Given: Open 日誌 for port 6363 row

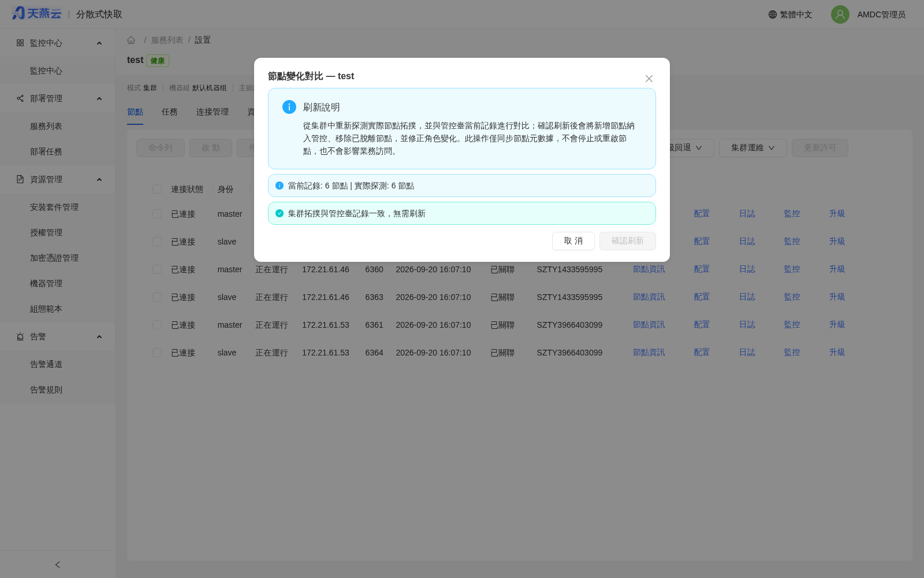Looking at the screenshot, I should tap(747, 297).
